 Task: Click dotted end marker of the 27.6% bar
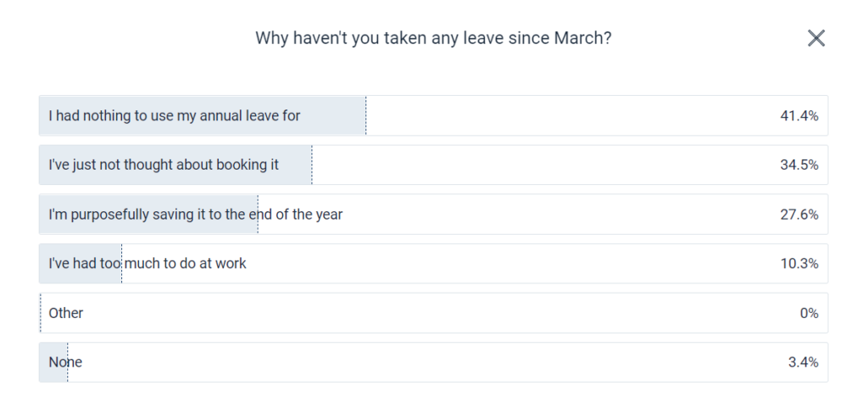258,214
